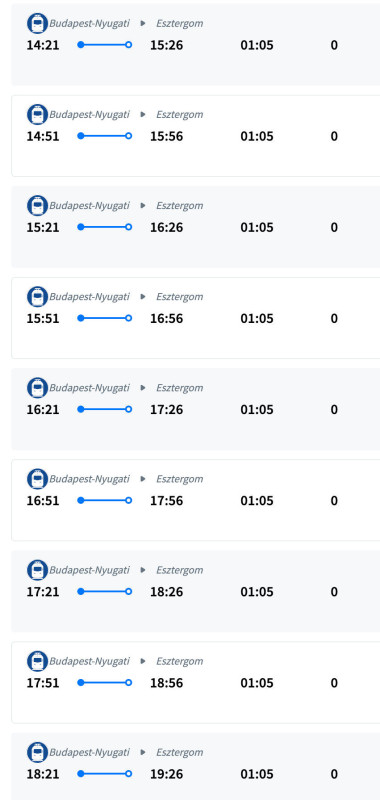Click train icon for the 15:51 departure

[x=37, y=296]
